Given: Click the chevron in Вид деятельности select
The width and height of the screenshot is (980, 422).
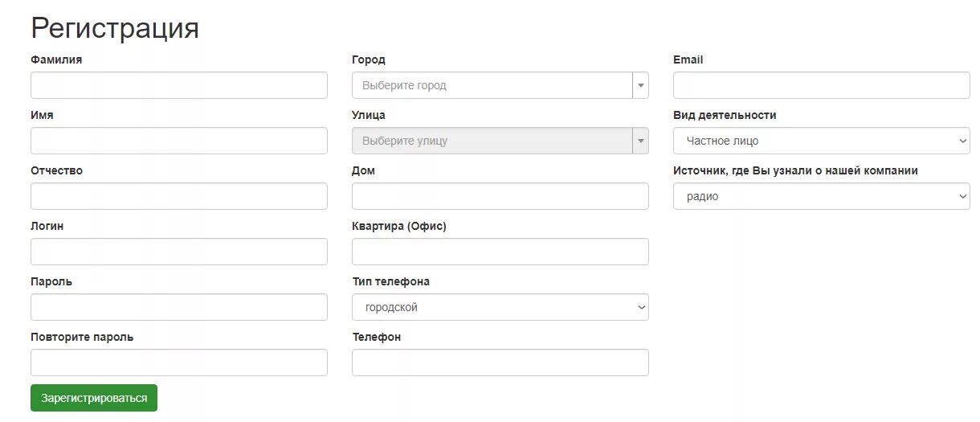Looking at the screenshot, I should (963, 141).
